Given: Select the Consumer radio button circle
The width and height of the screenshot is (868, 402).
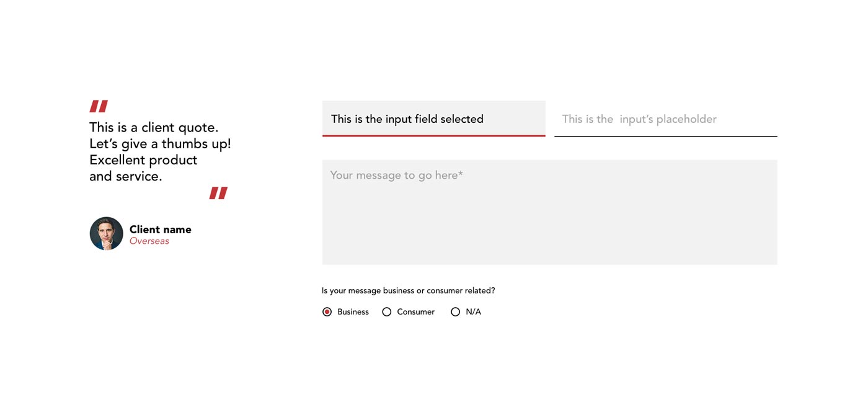Looking at the screenshot, I should [387, 312].
